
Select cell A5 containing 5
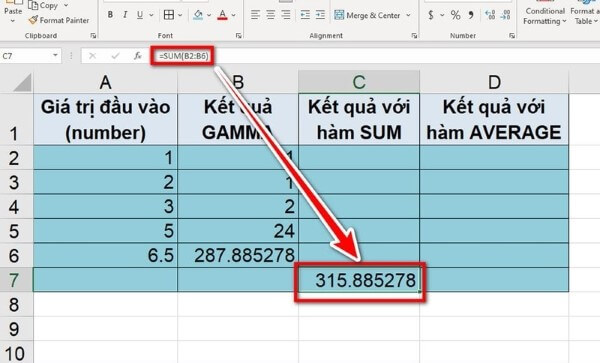[x=106, y=231]
